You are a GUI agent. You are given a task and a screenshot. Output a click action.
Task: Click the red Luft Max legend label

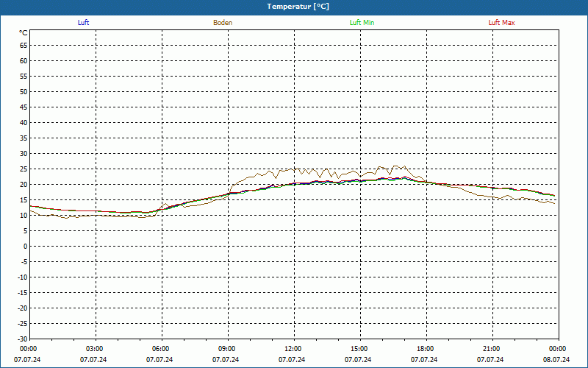(501, 23)
